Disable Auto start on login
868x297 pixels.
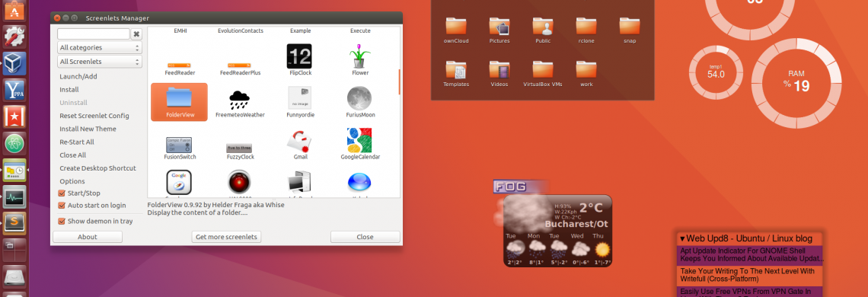click(62, 206)
